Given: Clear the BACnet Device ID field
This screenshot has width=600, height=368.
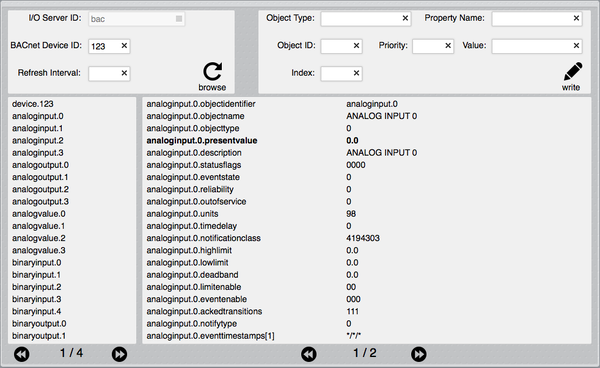Looking at the screenshot, I should coord(124,46).
